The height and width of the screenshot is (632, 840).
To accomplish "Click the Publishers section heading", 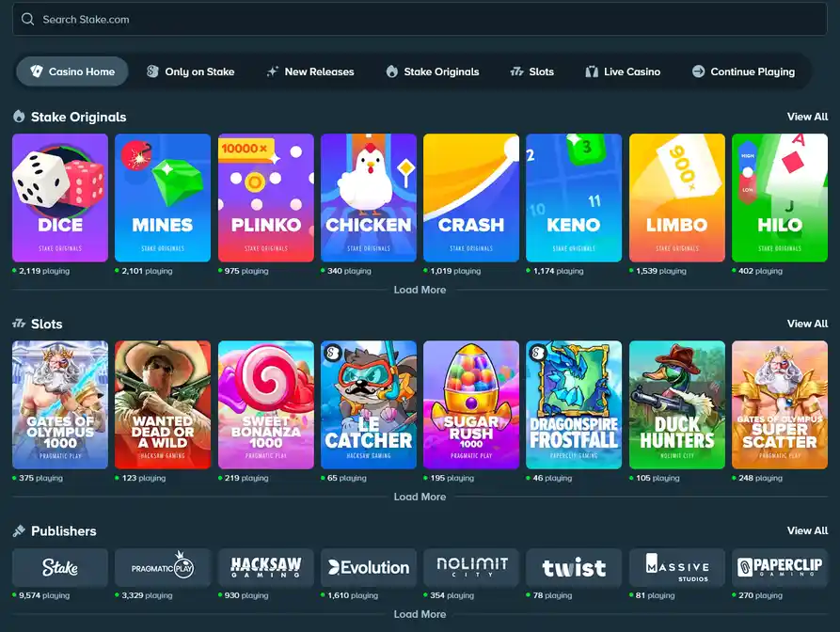I will (x=64, y=531).
